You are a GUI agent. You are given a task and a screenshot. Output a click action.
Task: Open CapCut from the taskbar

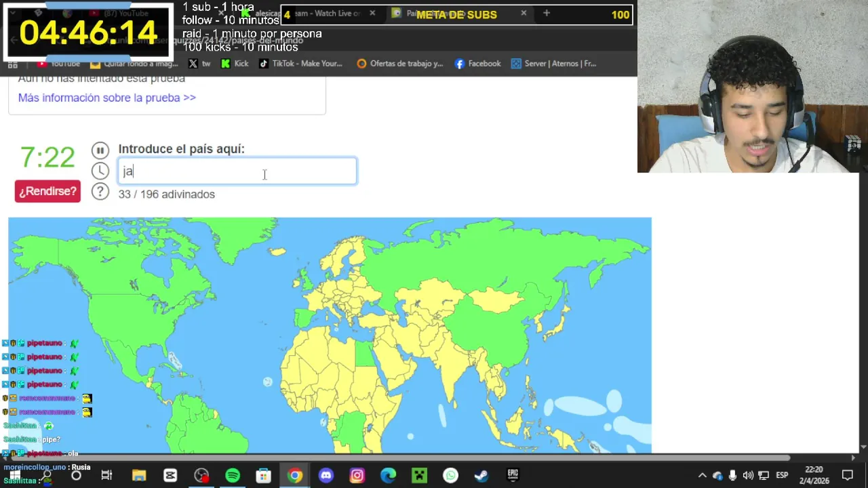170,476
